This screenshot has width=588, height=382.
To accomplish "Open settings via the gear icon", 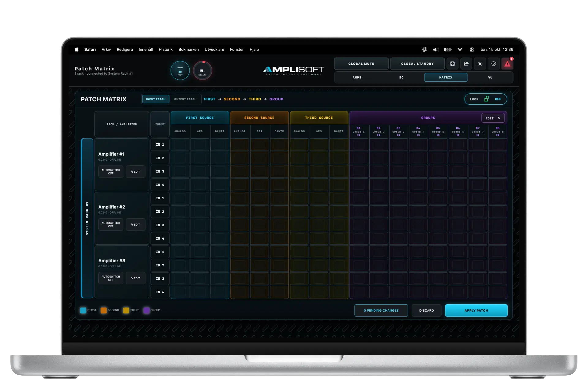I will coord(494,64).
